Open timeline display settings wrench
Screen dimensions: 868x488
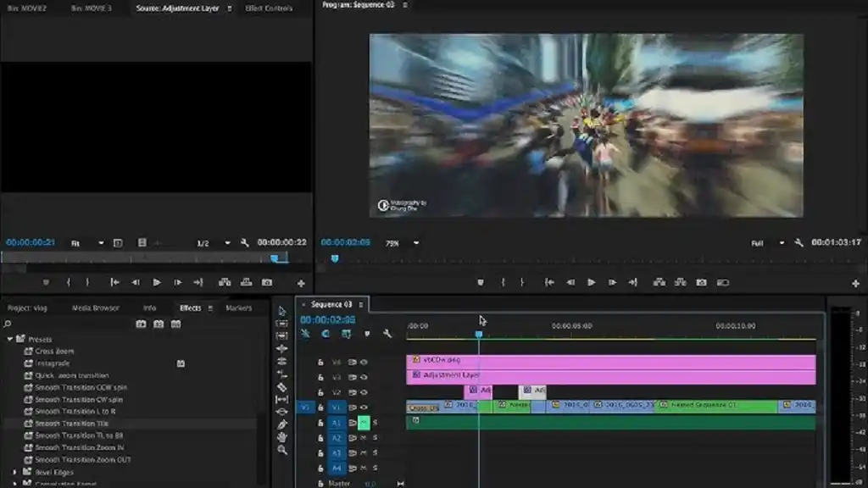tap(387, 334)
